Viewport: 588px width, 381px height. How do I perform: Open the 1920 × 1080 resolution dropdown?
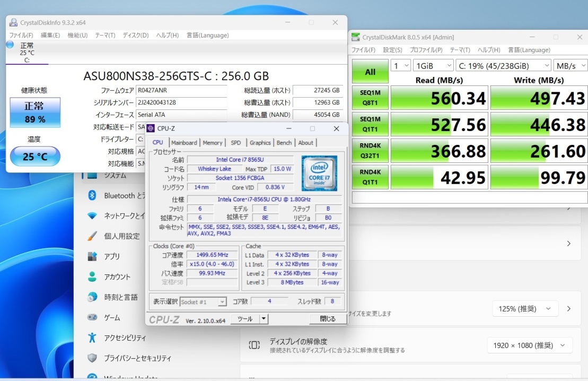point(530,345)
